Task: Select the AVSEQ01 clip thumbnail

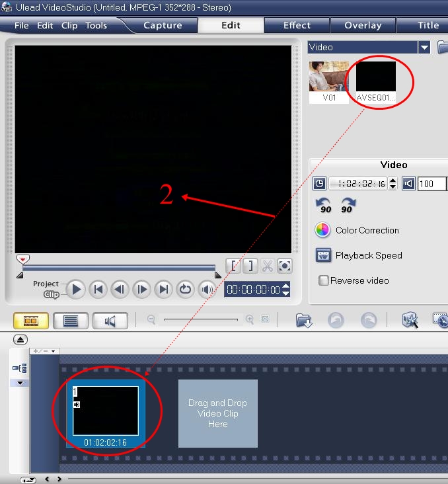Action: (x=376, y=82)
